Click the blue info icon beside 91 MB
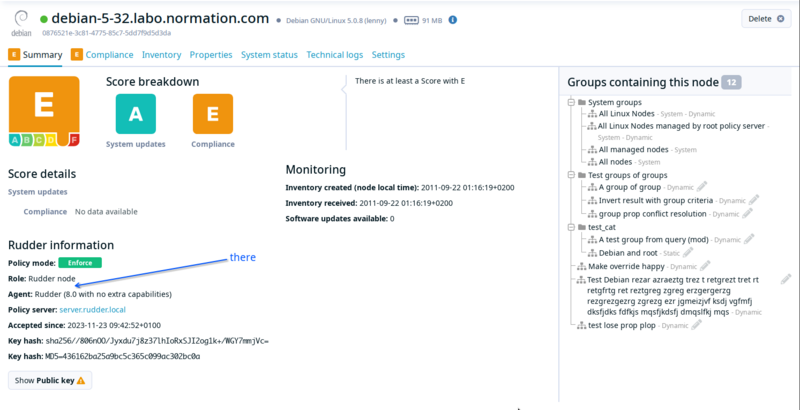The image size is (800, 410). pos(453,20)
